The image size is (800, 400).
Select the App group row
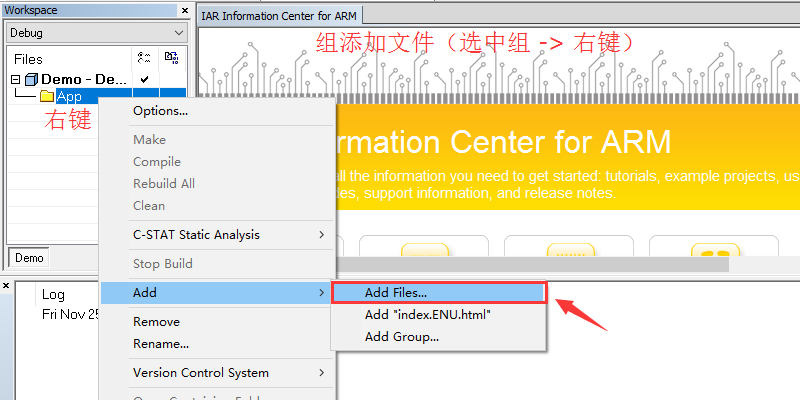click(x=96, y=96)
